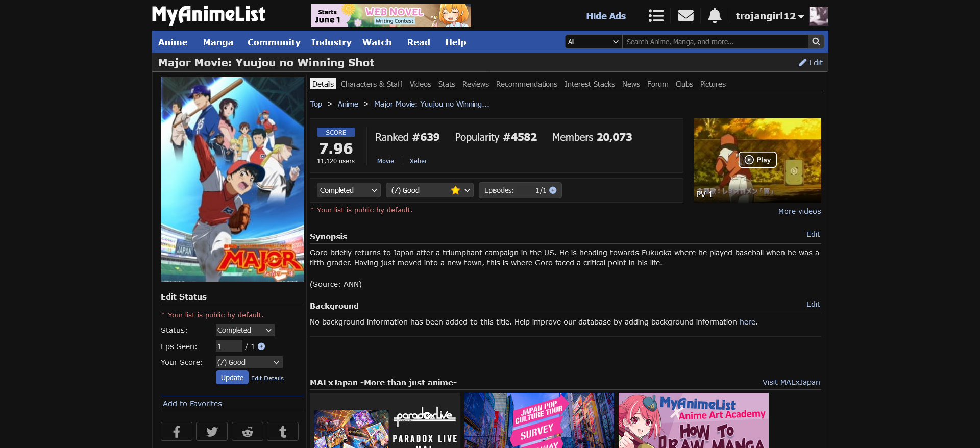Share on Reddit icon
This screenshot has width=980, height=448.
pyautogui.click(x=248, y=432)
